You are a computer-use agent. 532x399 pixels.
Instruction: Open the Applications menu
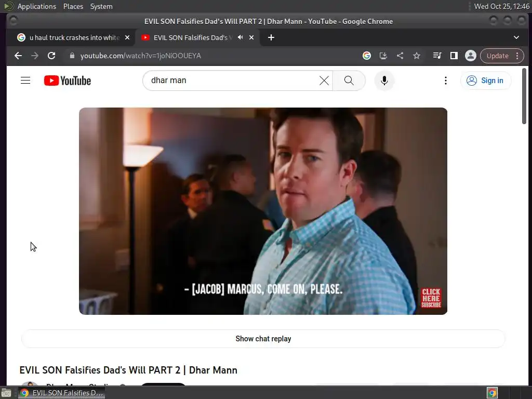coord(37,6)
